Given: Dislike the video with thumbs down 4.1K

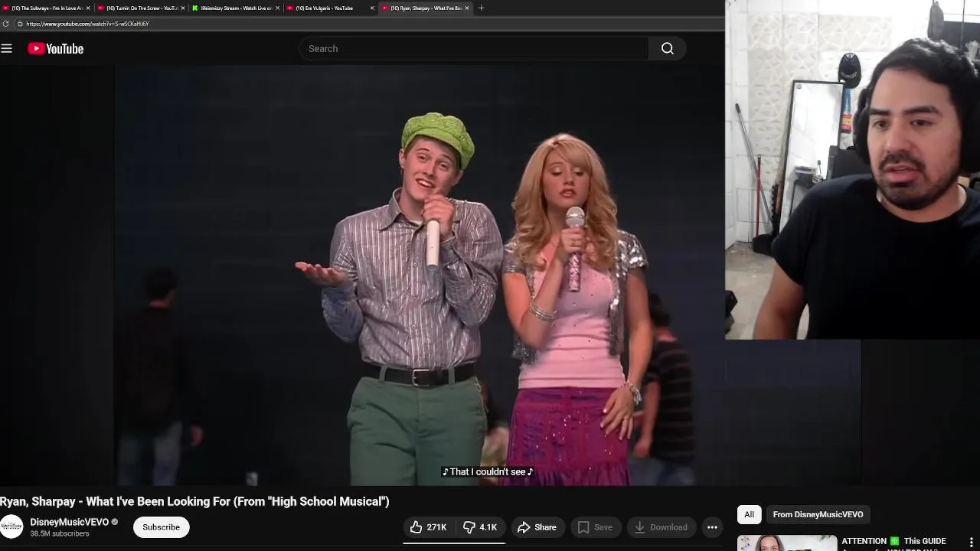Looking at the screenshot, I should 480,527.
